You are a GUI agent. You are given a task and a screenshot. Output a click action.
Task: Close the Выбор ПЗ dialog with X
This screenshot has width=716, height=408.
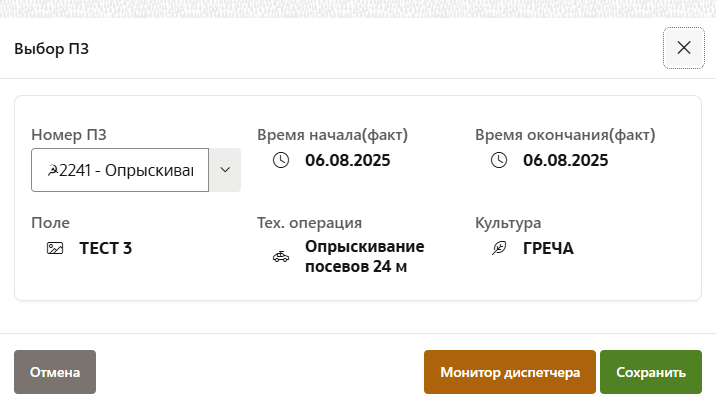click(684, 48)
